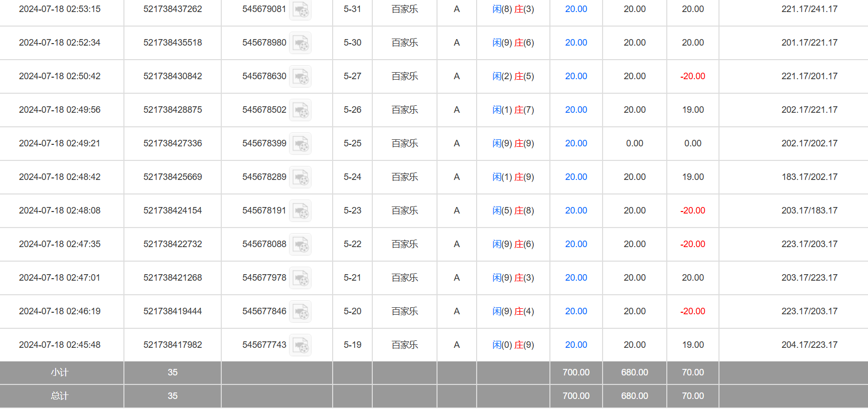The image size is (868, 412).
Task: Click result 闲(9) 庄(9) in row 5-25
Action: [x=513, y=143]
